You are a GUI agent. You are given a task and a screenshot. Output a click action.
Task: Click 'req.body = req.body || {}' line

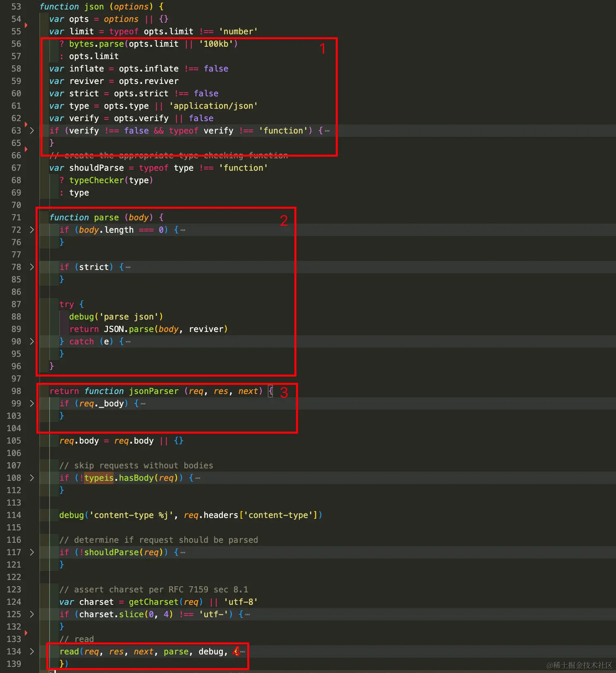click(x=121, y=441)
